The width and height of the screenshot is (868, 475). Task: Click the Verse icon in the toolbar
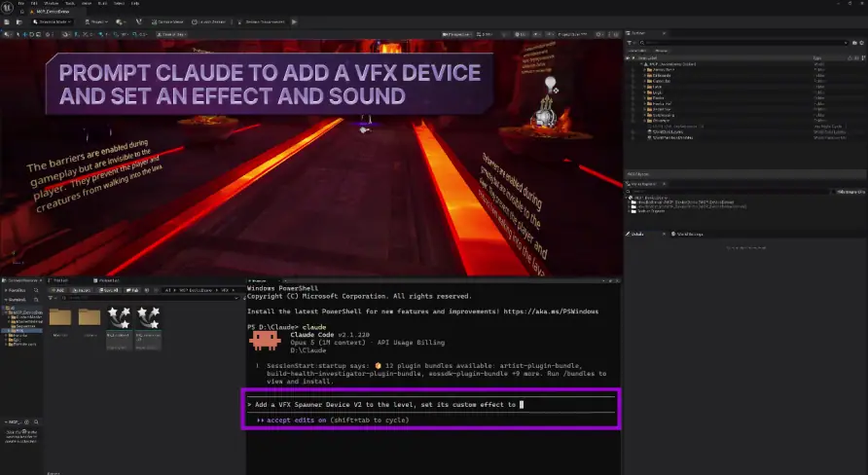[x=139, y=21]
